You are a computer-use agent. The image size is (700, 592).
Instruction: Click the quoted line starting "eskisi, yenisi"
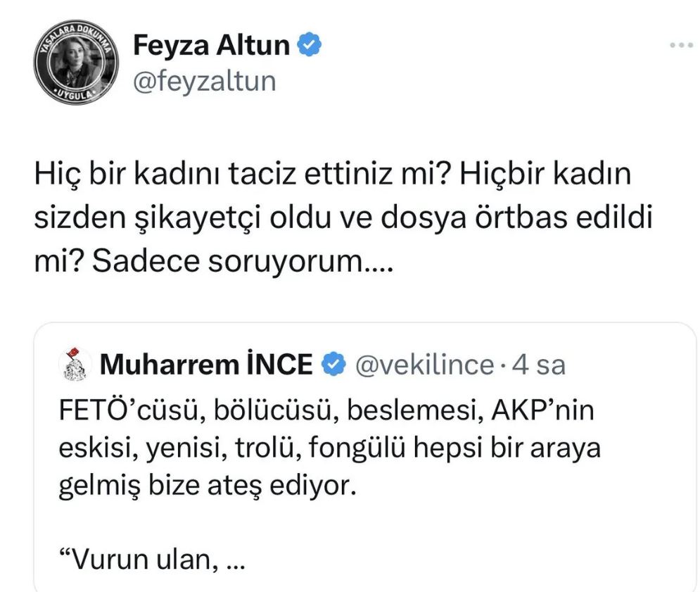point(329,448)
